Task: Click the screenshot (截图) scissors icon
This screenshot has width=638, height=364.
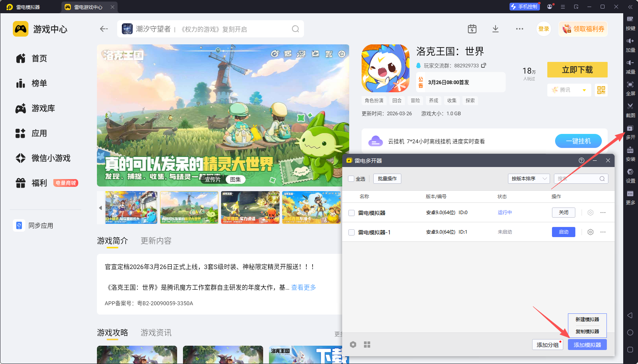Action: point(630,107)
